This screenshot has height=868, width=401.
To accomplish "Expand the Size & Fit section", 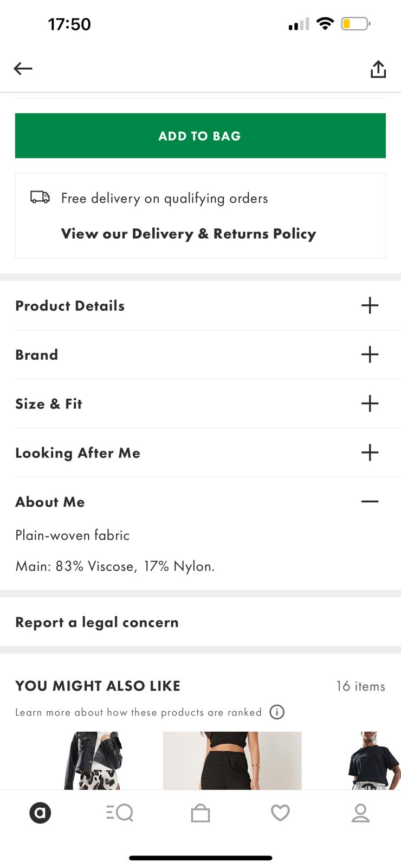I will point(200,404).
